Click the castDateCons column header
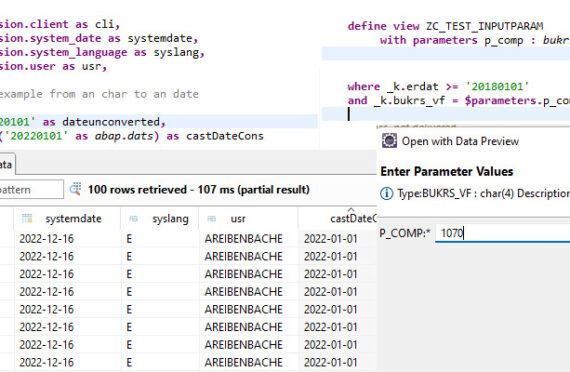Screen dimensions: 570x372 tap(338, 219)
